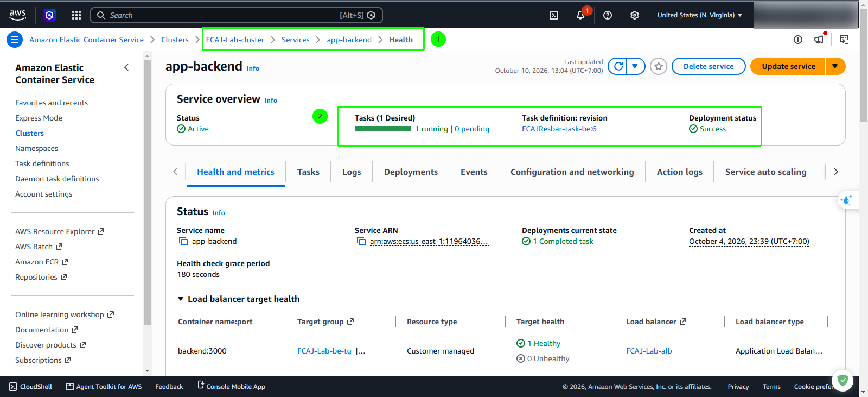
Task: Open the AWS home logo
Action: (17, 15)
